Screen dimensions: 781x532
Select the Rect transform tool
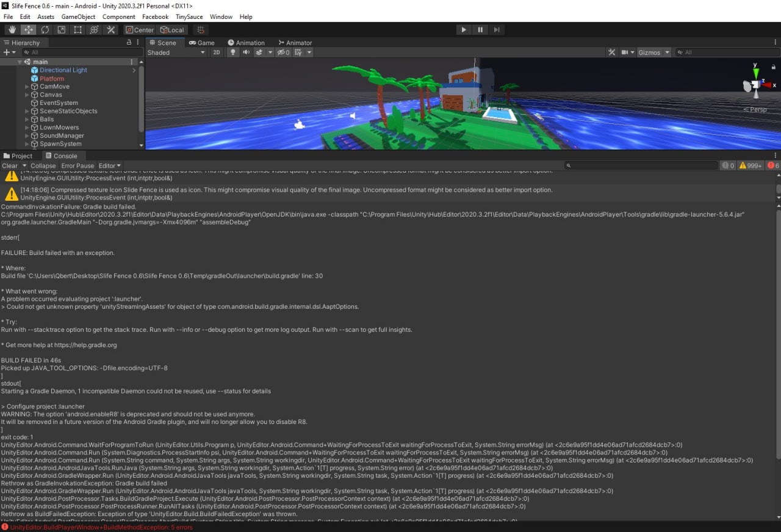point(78,30)
